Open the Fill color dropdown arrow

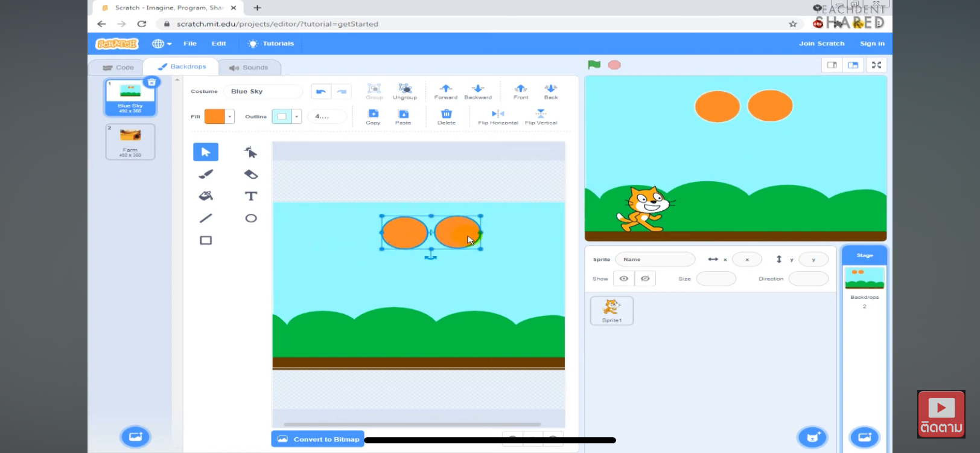click(230, 117)
